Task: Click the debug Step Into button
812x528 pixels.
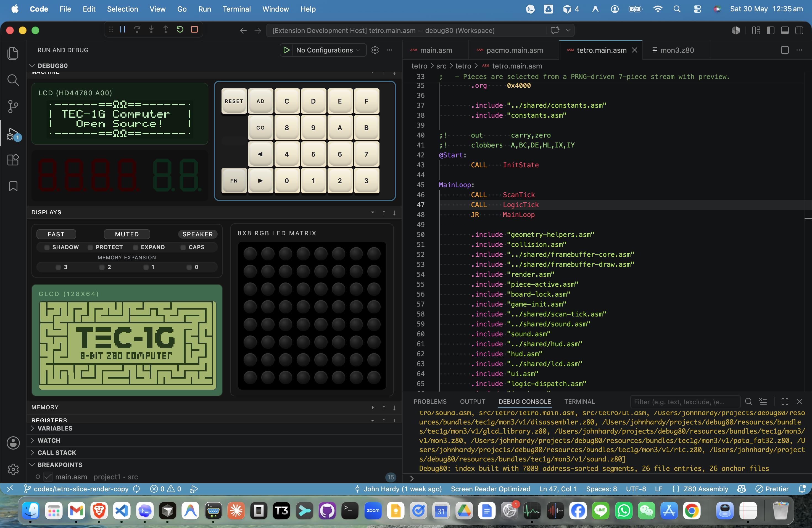Action: pyautogui.click(x=151, y=30)
